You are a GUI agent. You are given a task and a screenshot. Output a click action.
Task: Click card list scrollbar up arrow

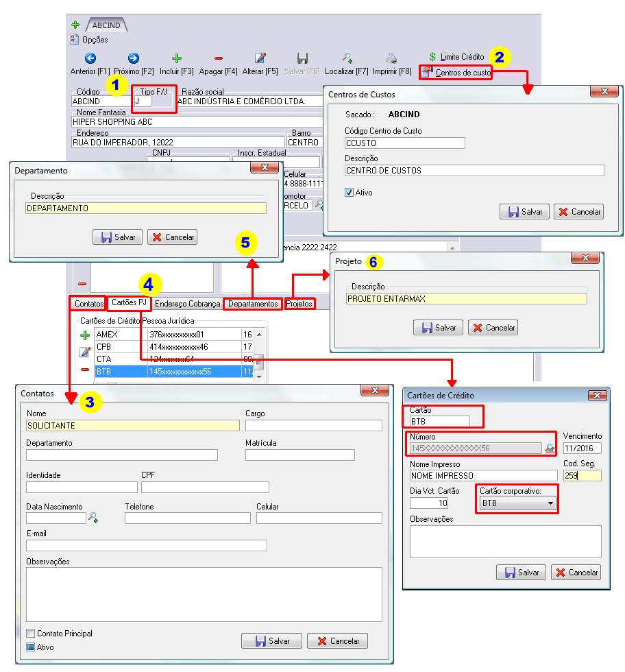click(x=259, y=335)
